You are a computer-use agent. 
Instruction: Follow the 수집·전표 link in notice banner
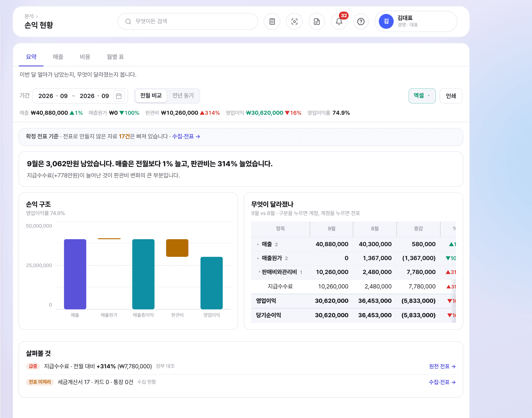coord(186,137)
